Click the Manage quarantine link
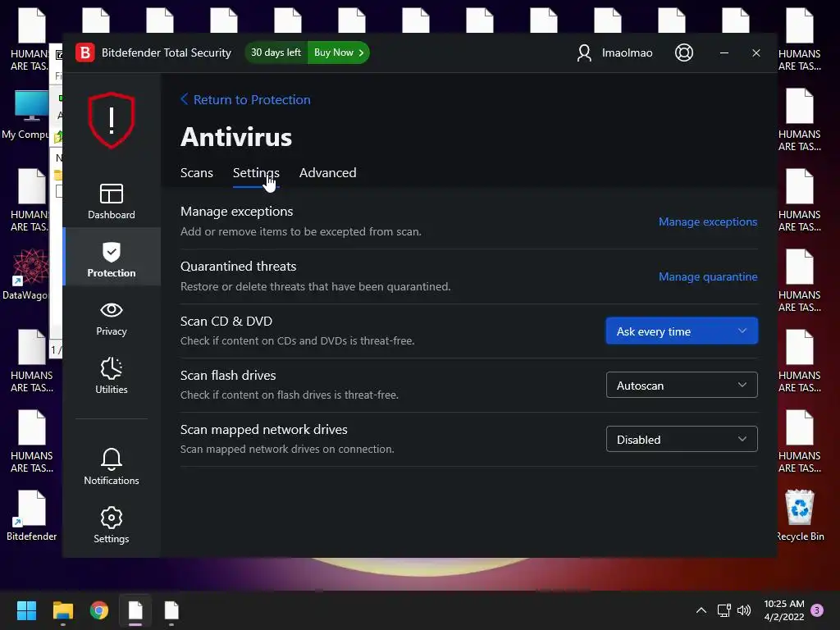Screen dimensions: 840x630 click(708, 276)
